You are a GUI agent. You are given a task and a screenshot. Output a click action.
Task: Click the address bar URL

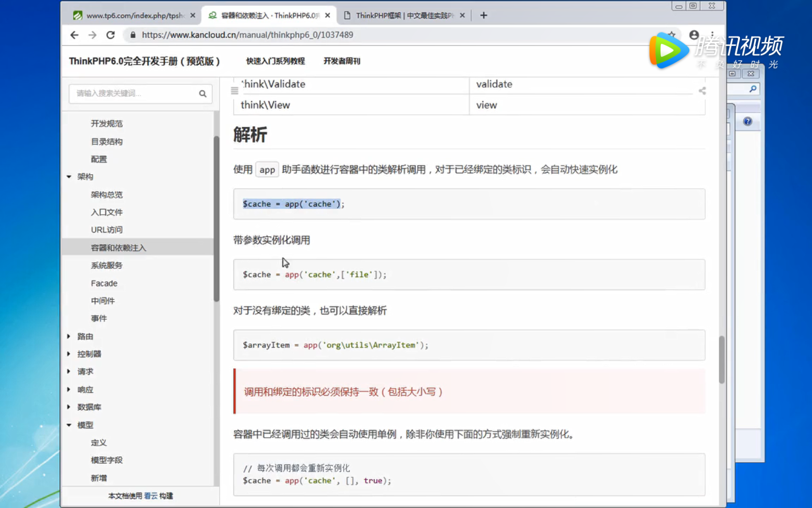tap(247, 35)
